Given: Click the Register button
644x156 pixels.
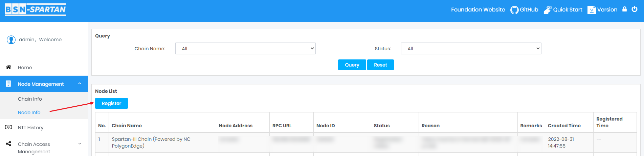Looking at the screenshot, I should click(111, 103).
